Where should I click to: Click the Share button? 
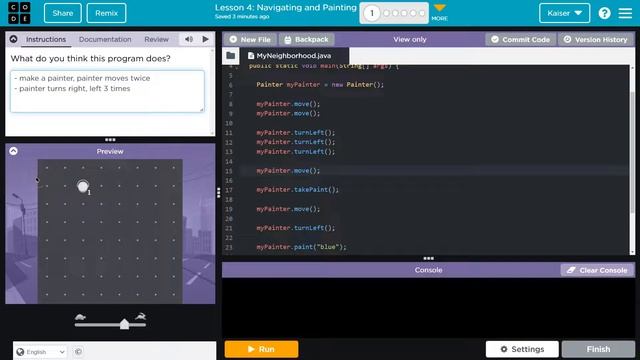pos(62,13)
